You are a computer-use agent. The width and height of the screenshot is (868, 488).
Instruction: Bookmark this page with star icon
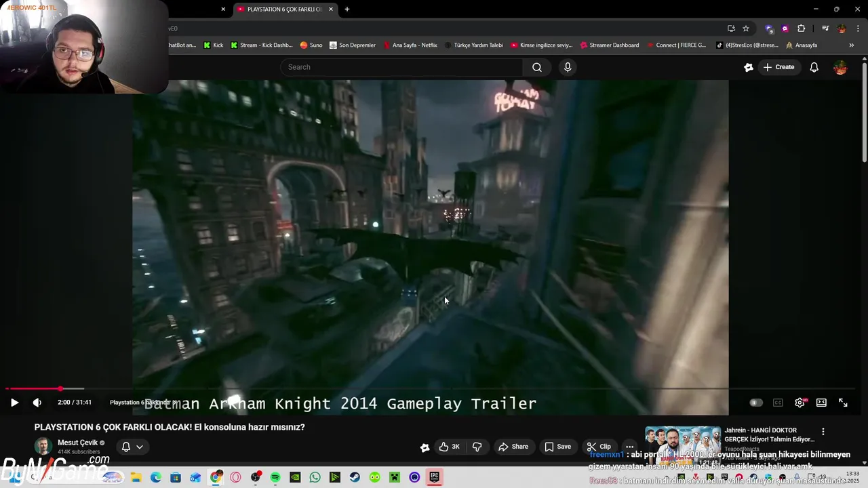(746, 28)
